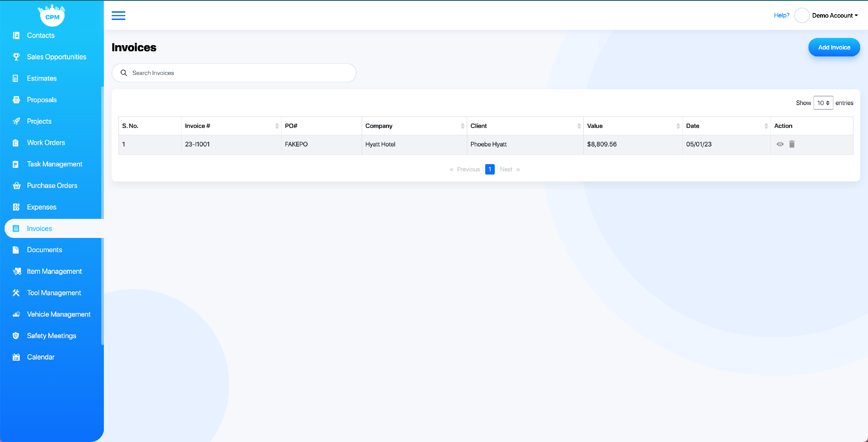
Task: Click the Invoices list icon
Action: tap(16, 229)
